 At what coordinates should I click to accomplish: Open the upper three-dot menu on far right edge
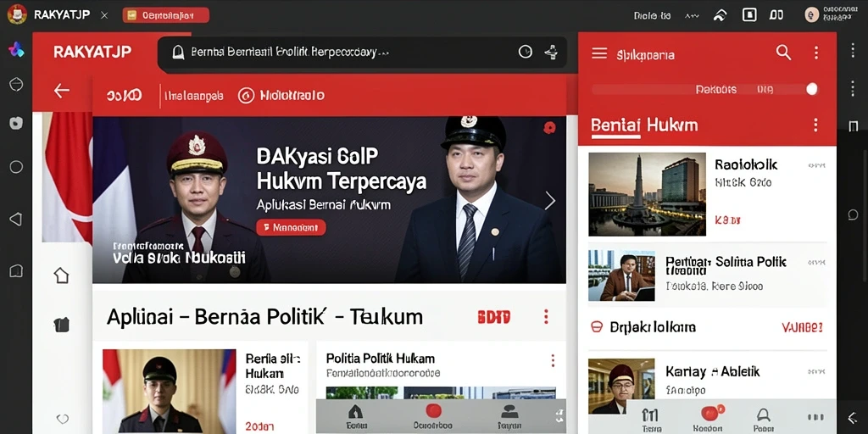click(x=853, y=50)
